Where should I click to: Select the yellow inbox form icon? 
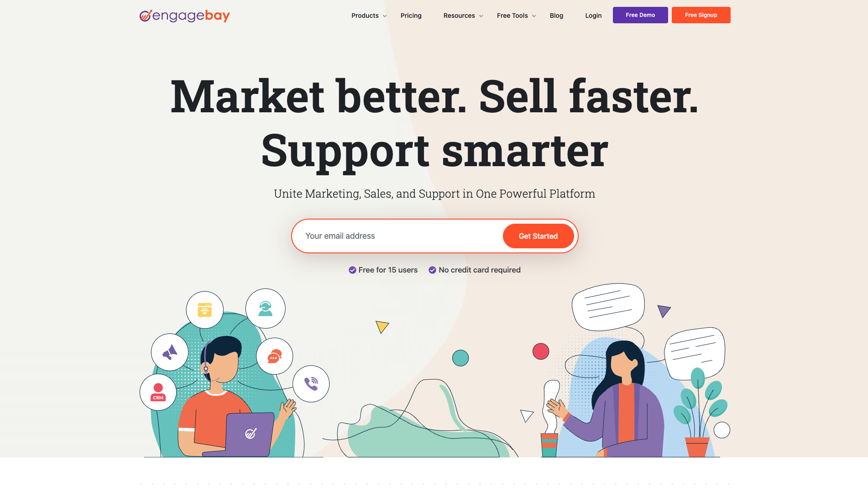204,309
